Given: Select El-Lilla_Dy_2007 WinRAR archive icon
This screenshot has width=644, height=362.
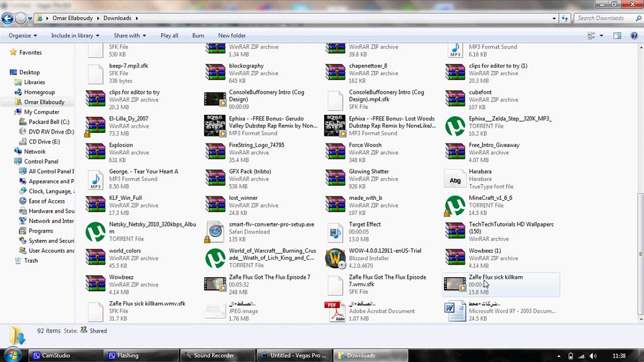Looking at the screenshot, I should (x=95, y=125).
